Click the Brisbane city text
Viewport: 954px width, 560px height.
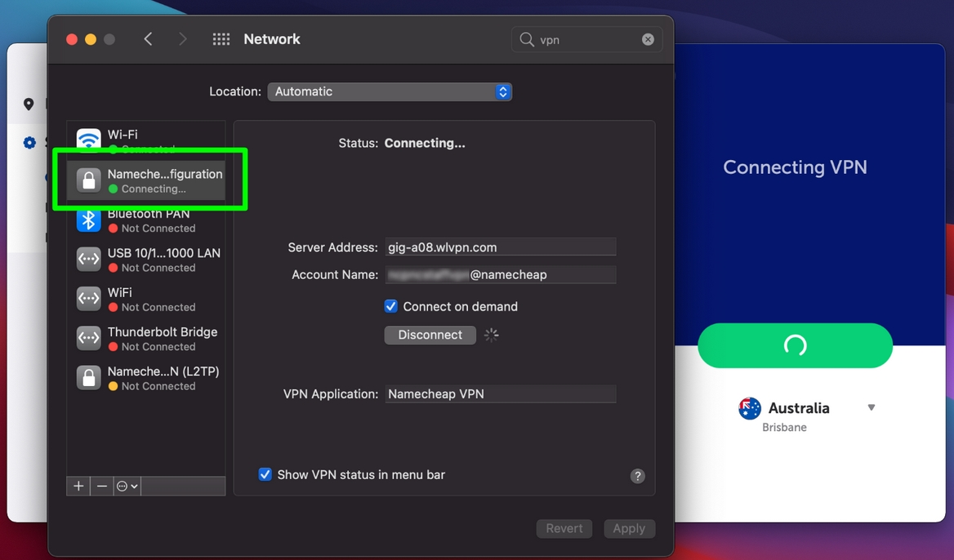(x=784, y=428)
